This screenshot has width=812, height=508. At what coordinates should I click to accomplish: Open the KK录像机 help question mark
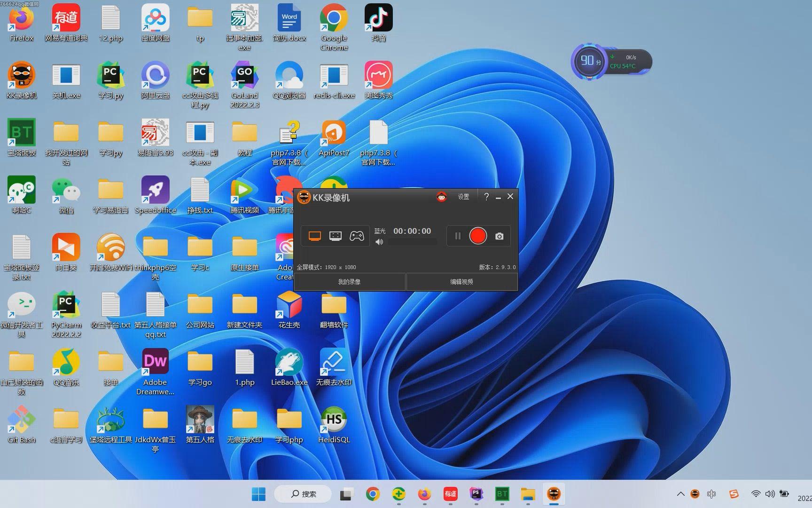click(x=486, y=197)
